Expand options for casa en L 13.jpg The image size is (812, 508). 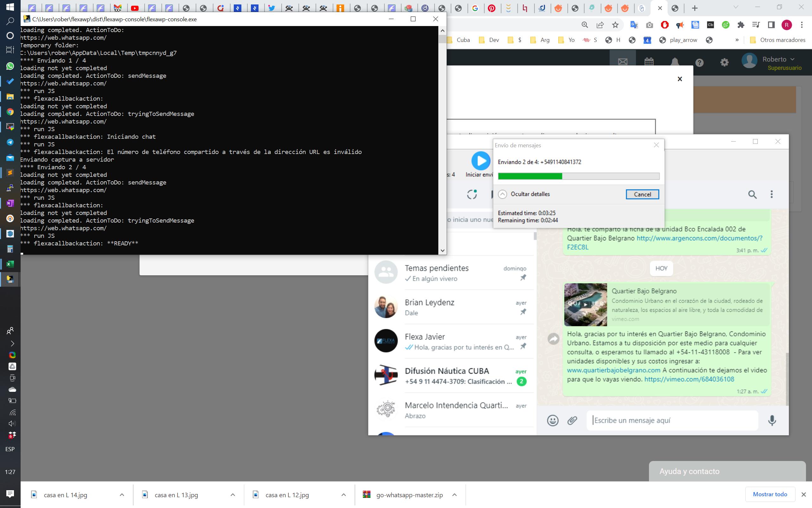coord(233,495)
